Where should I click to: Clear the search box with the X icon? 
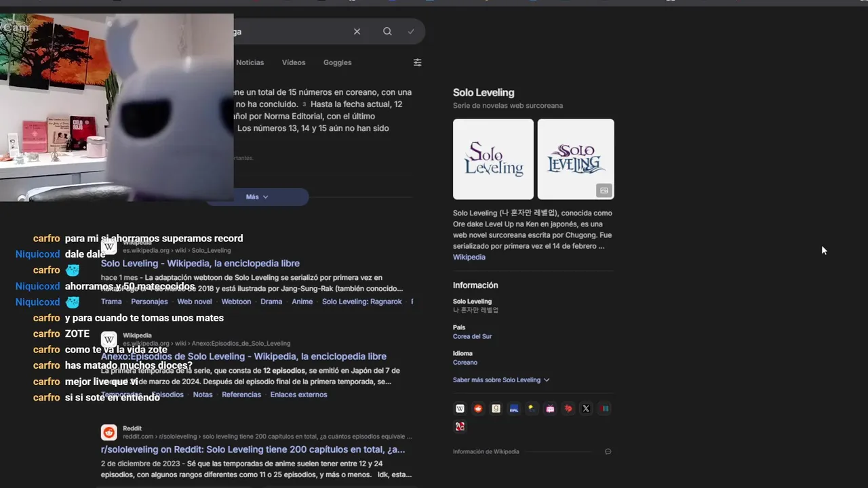pos(357,31)
